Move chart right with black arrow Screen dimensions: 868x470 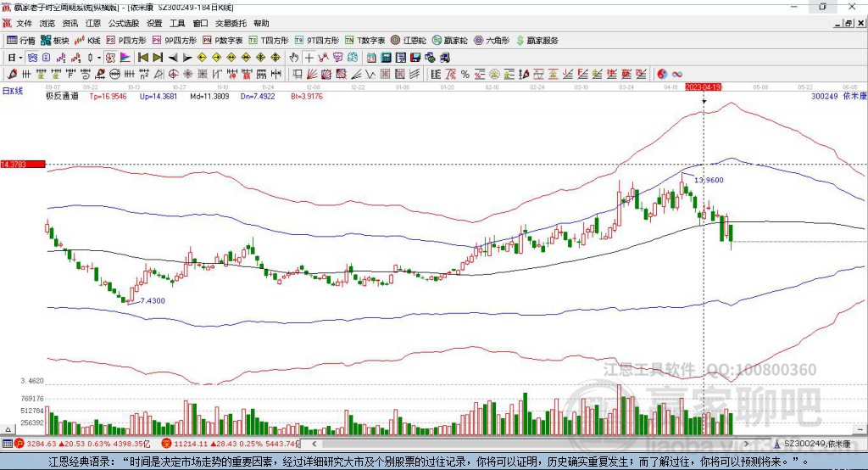(187, 58)
